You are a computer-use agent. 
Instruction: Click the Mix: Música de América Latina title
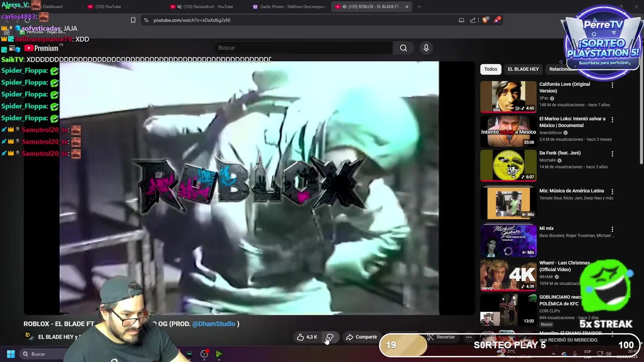click(572, 191)
